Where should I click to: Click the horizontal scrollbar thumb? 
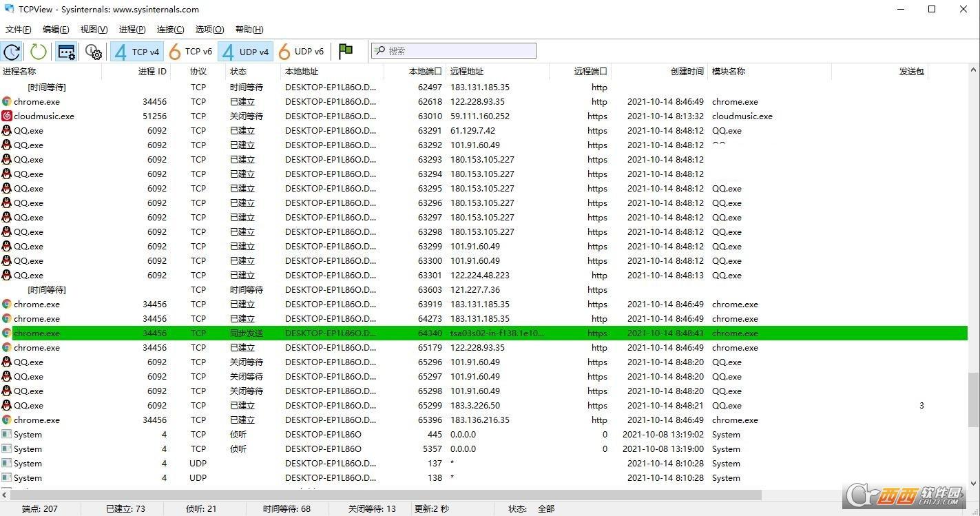pos(386,495)
